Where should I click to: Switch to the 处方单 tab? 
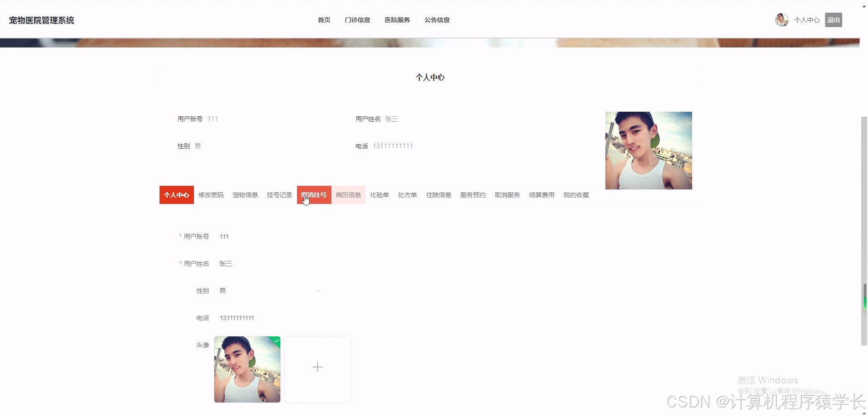tap(407, 195)
